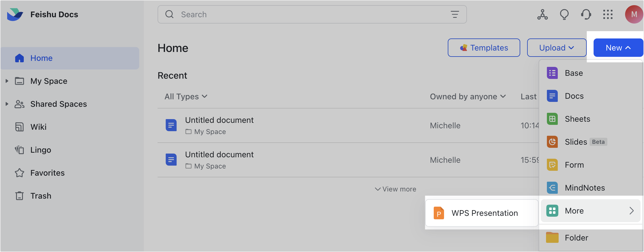Click the Folder icon in New menu

click(x=552, y=238)
